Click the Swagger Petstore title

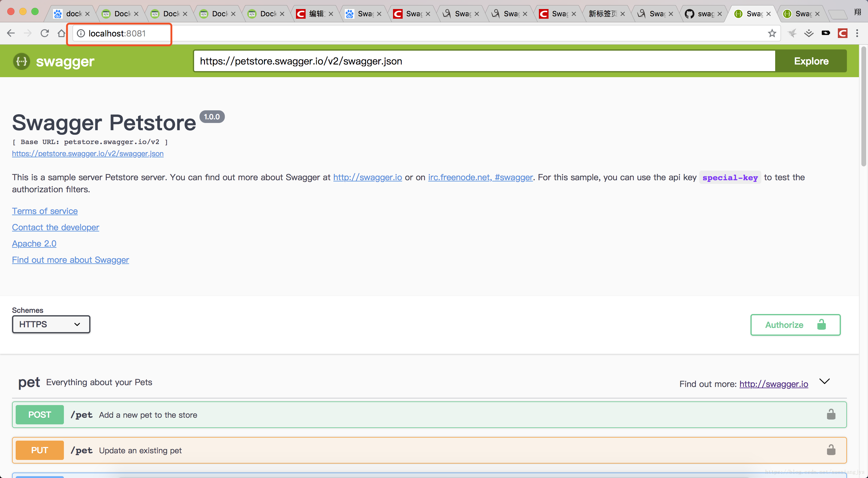click(104, 123)
